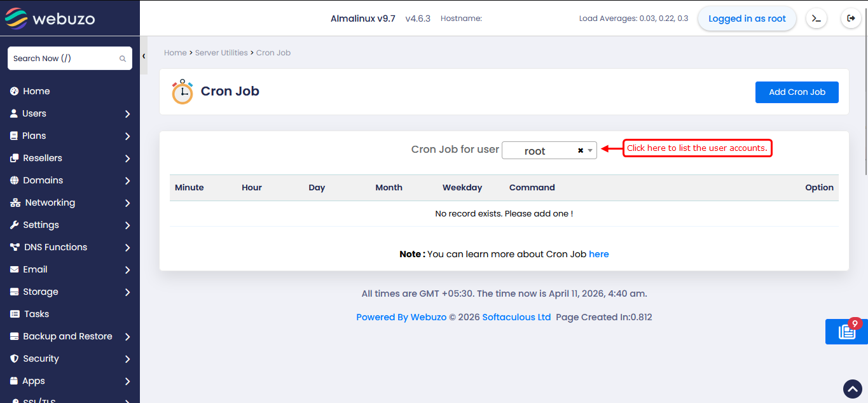Clear the selected root user with x

[x=581, y=151]
